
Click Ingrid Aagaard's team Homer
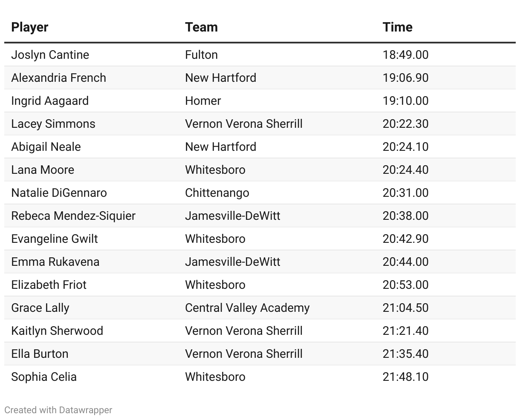coord(203,101)
